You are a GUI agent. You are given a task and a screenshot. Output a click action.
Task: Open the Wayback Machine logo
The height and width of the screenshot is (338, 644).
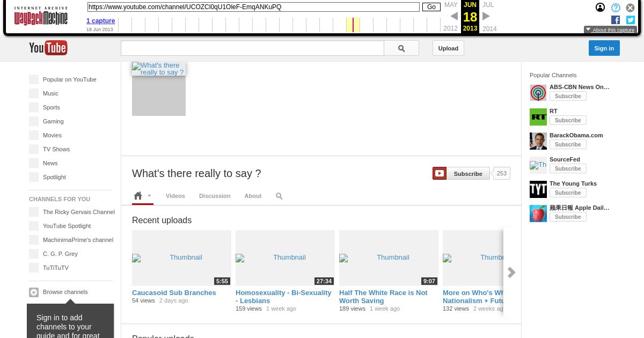(41, 16)
